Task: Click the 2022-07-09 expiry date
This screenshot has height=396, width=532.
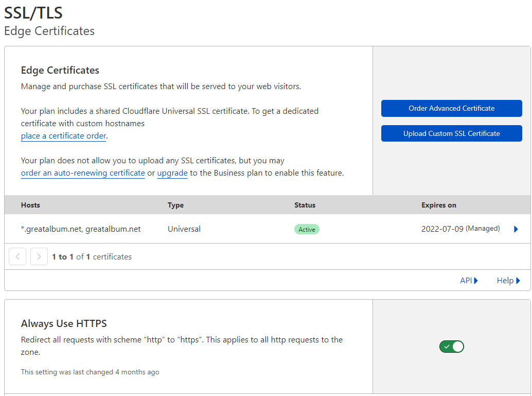Action: coord(442,229)
